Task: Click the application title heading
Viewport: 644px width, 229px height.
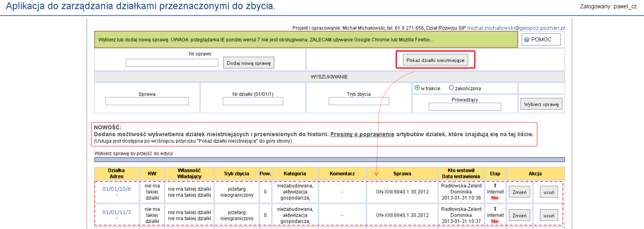Action: [141, 6]
